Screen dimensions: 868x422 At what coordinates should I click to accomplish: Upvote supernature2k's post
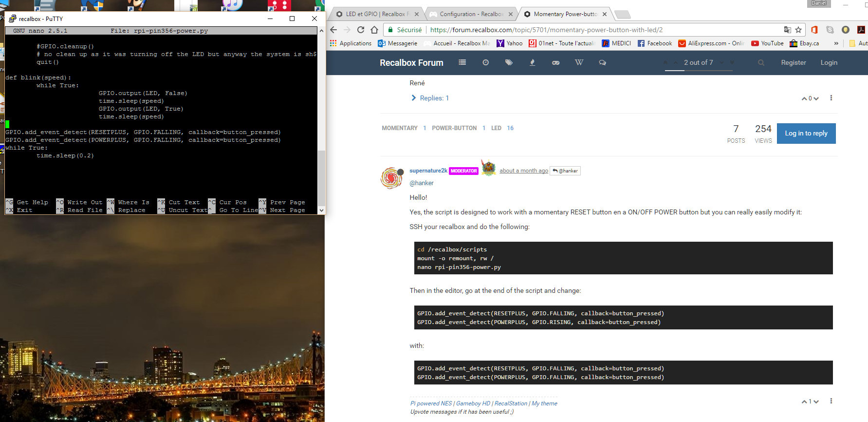[x=804, y=402]
